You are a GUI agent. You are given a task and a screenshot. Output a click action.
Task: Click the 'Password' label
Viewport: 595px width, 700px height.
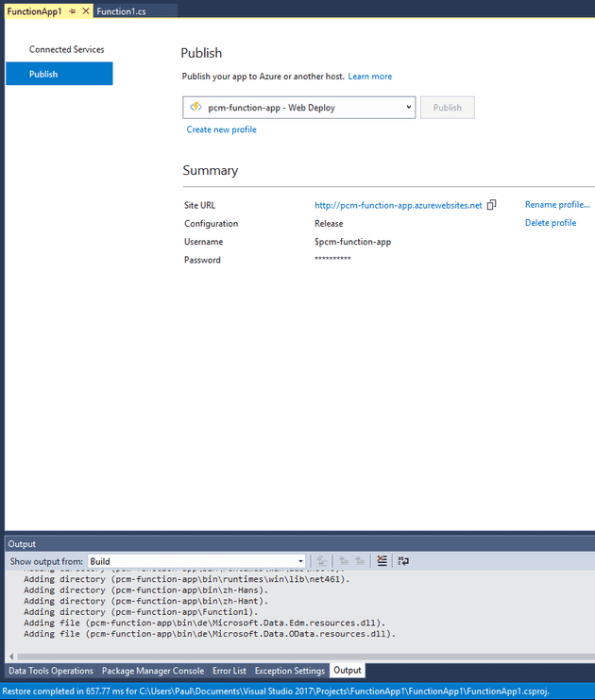202,260
